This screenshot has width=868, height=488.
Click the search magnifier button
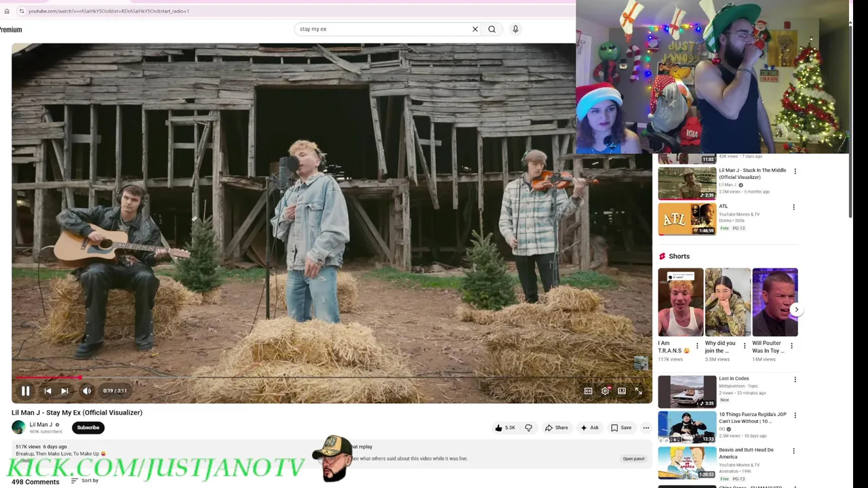(x=492, y=29)
